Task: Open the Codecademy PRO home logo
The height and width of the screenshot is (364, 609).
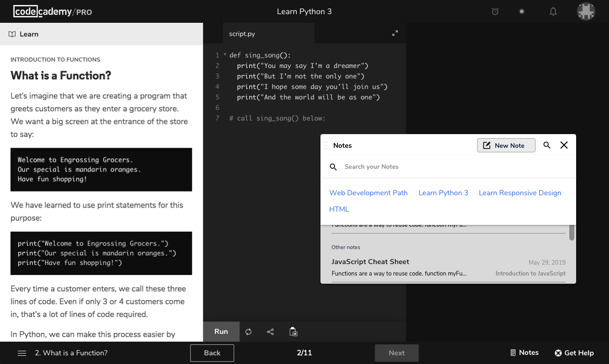Action: [52, 11]
